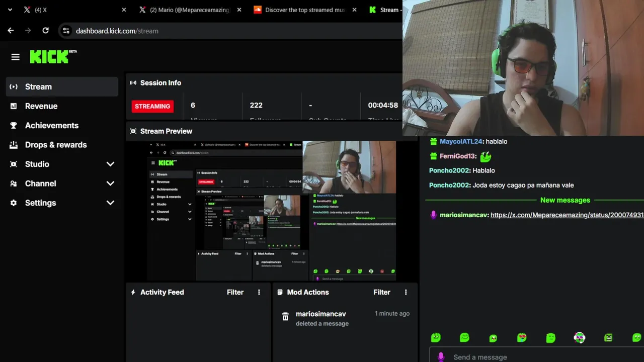Click the Session Info broadcast icon
This screenshot has height=362, width=644.
[x=133, y=83]
